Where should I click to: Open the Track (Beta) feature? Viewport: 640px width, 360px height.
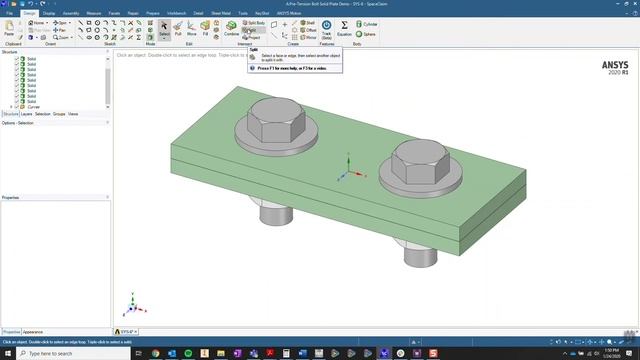(x=327, y=29)
